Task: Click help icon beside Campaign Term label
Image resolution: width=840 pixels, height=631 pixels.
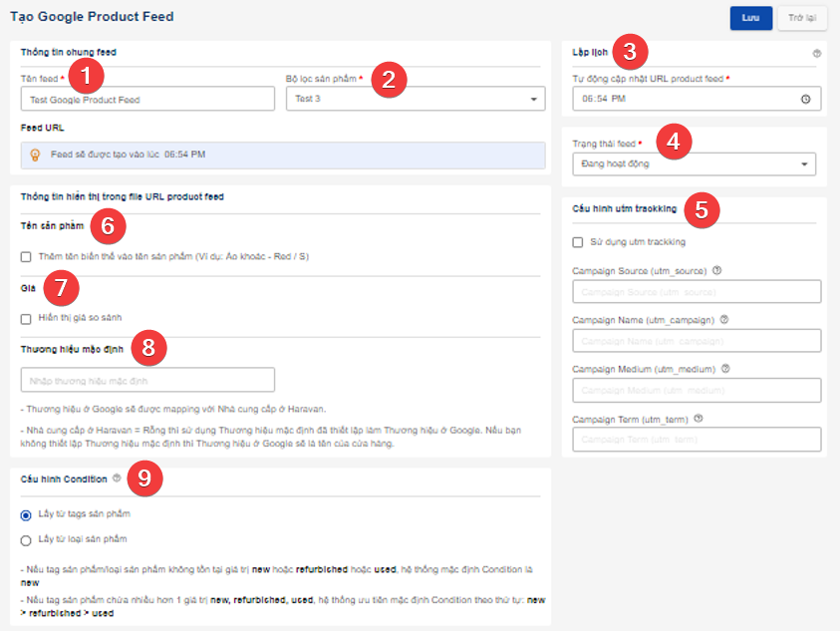Action: pos(699,419)
